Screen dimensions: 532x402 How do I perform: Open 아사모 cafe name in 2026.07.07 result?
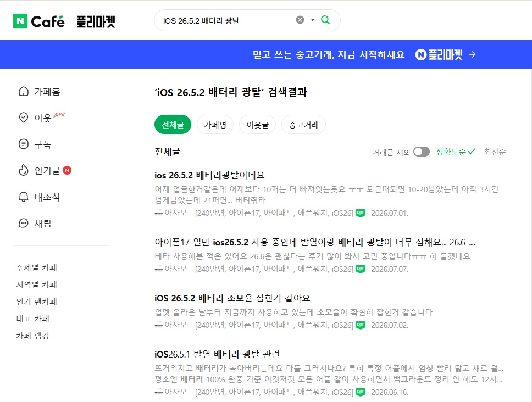[x=259, y=269]
